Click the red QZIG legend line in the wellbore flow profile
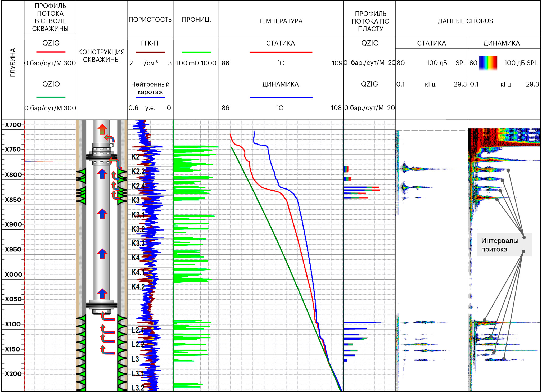Screen dimensions: 542x392 (x=51, y=52)
